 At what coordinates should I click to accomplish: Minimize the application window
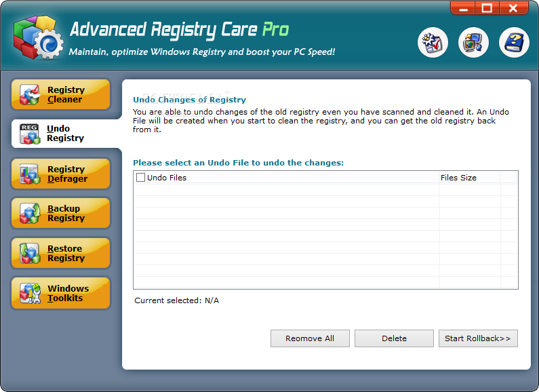(x=463, y=7)
